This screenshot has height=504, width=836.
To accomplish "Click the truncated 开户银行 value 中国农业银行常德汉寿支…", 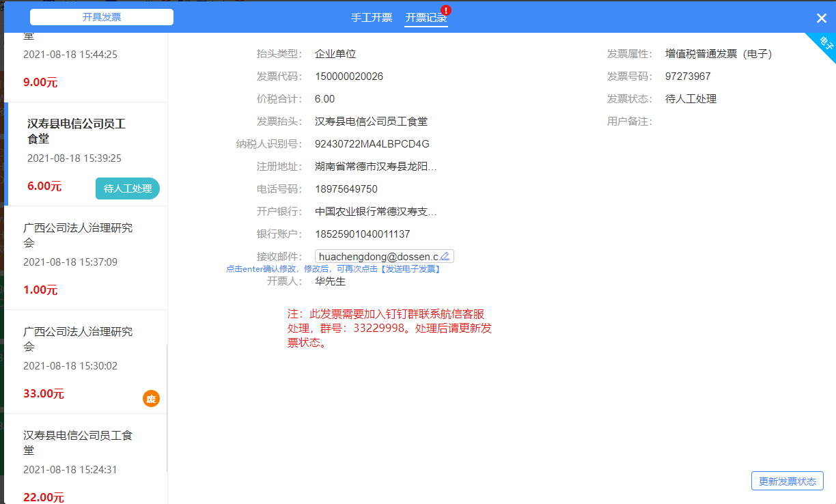I will 376,212.
